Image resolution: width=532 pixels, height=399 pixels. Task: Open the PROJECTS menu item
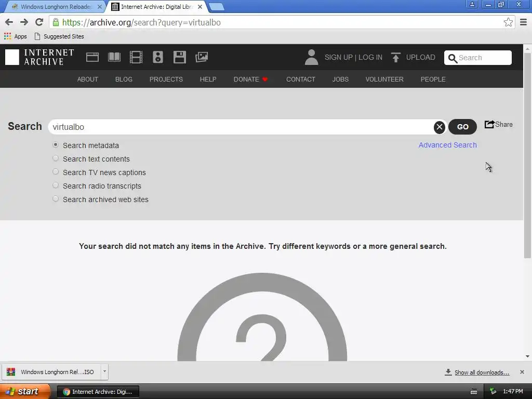pyautogui.click(x=166, y=79)
